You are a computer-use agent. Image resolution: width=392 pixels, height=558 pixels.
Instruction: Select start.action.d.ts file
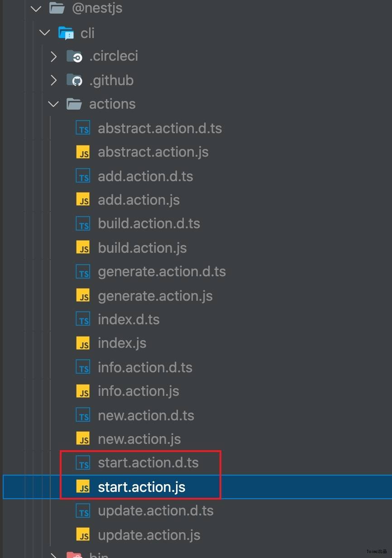pyautogui.click(x=148, y=463)
